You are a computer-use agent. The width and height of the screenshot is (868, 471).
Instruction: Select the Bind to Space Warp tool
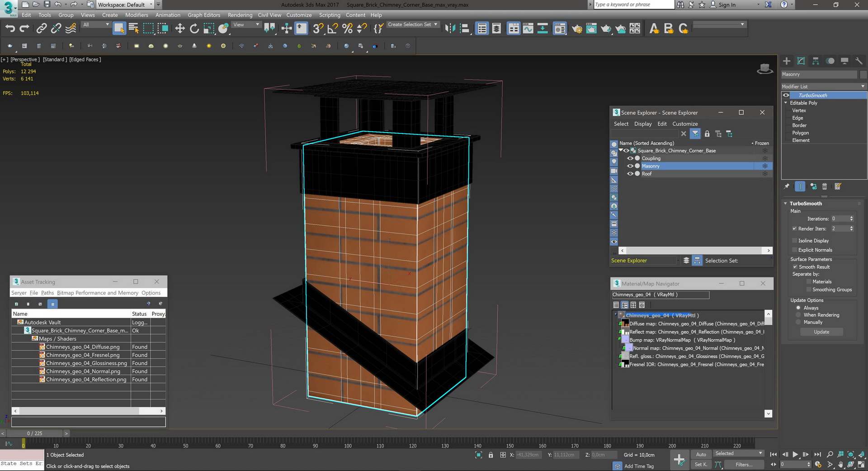point(71,29)
